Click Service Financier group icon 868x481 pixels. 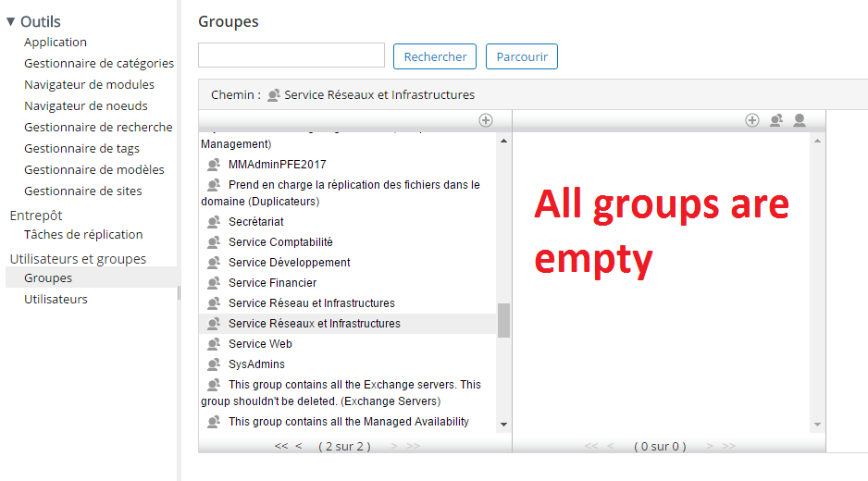(214, 283)
